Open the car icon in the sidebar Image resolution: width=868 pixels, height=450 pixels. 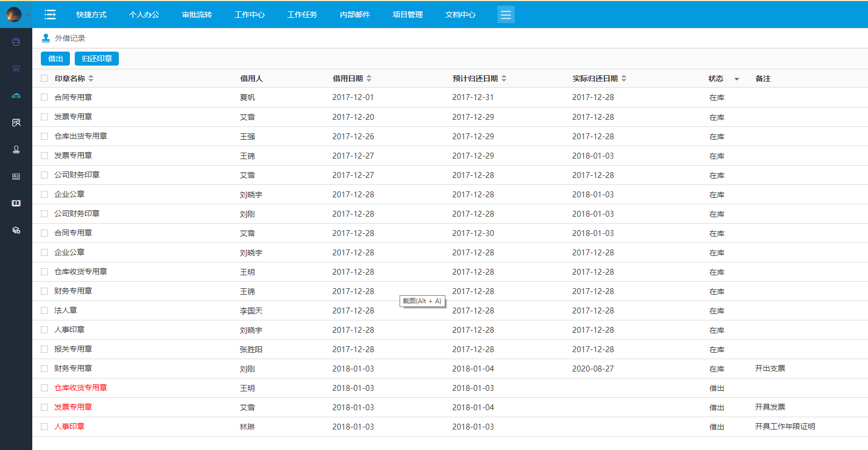coord(16,96)
